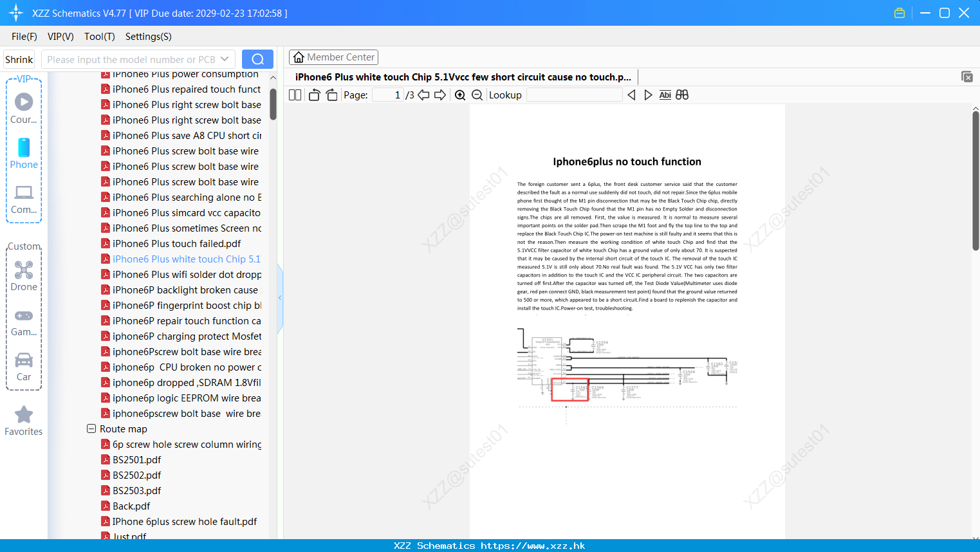Select the open PDF document tab
980x552 pixels.
tap(463, 77)
